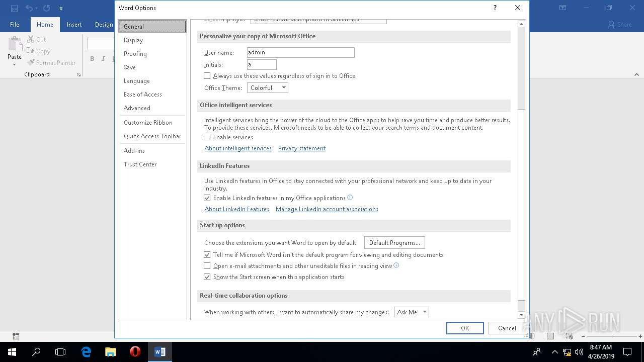Image resolution: width=644 pixels, height=362 pixels.
Task: Open Quick Access Toolbar options
Action: tap(152, 136)
